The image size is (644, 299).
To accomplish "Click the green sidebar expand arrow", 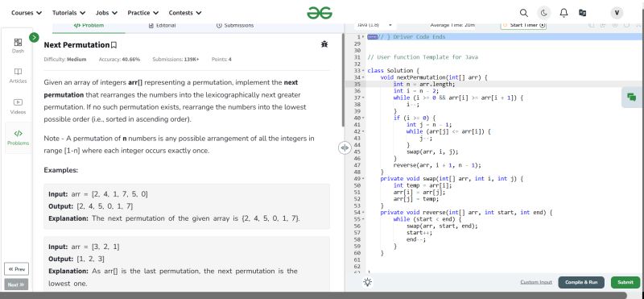I will (34, 37).
